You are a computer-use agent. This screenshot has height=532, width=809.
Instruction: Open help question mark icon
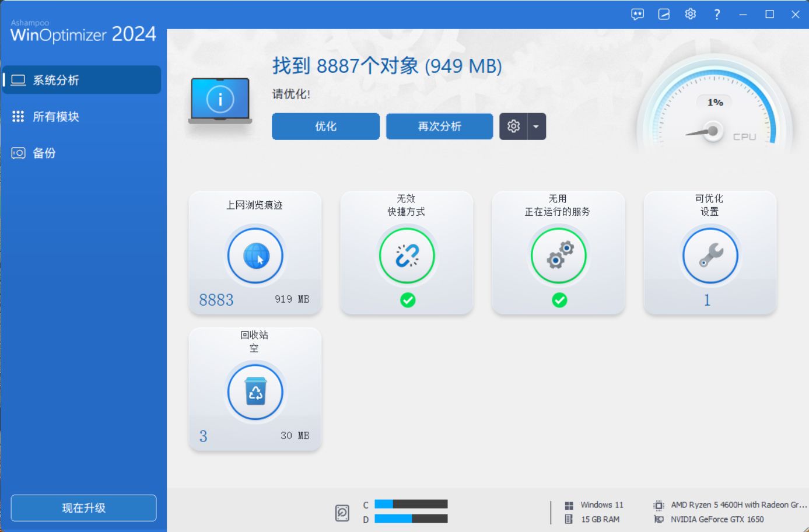pyautogui.click(x=717, y=15)
